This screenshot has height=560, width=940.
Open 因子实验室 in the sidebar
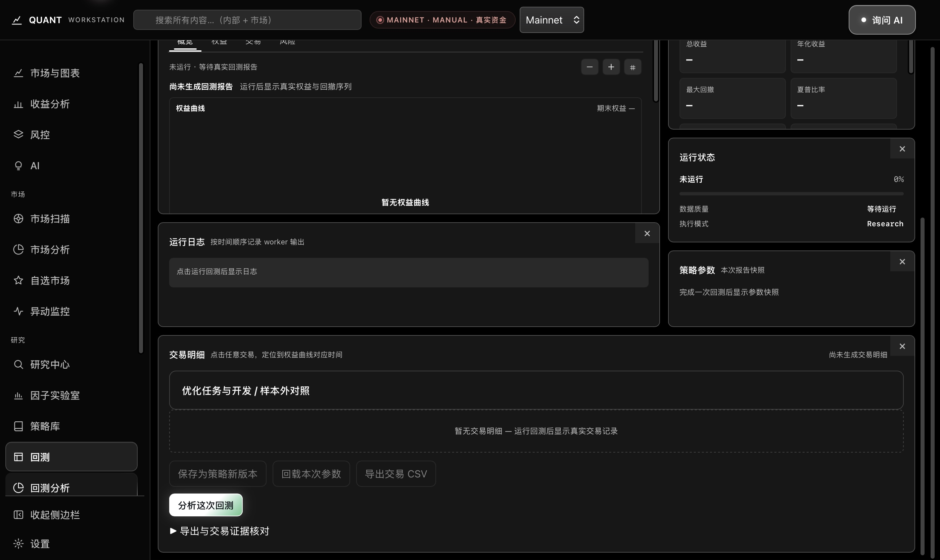click(71, 395)
